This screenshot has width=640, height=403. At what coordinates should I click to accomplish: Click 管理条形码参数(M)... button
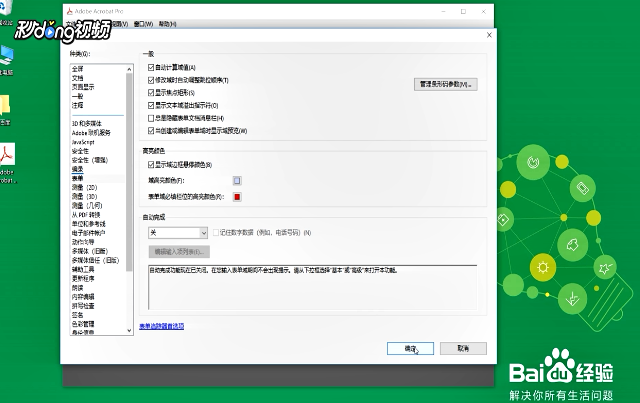point(445,85)
